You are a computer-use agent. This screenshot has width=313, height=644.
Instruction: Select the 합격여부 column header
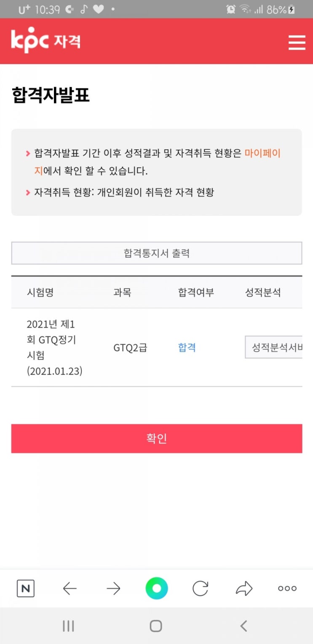(x=196, y=292)
